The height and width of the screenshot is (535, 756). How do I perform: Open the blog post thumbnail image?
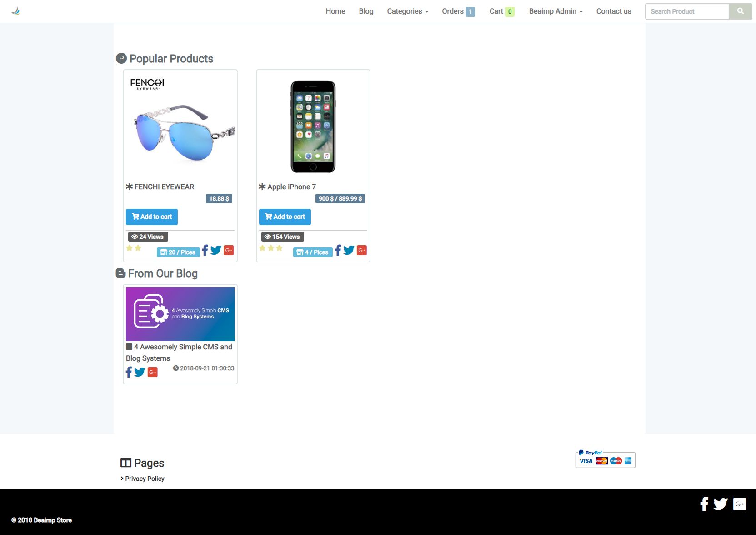click(180, 314)
